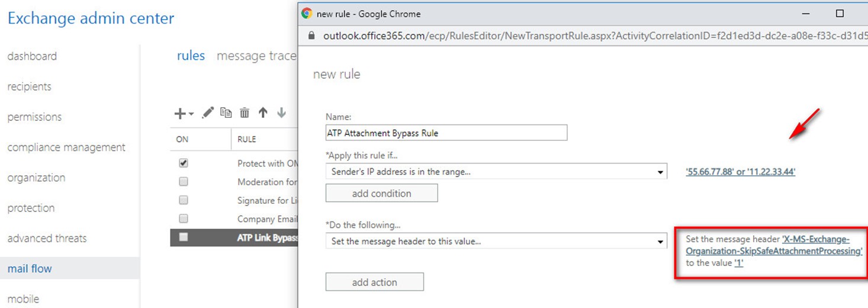Select the ATP Link Bypass rule row
The width and height of the screenshot is (868, 308).
tap(234, 237)
